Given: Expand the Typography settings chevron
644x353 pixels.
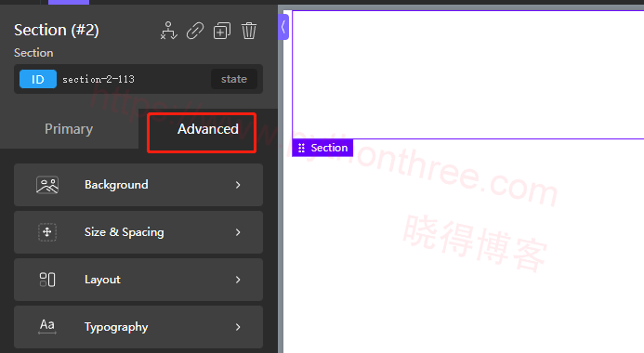Looking at the screenshot, I should [238, 327].
